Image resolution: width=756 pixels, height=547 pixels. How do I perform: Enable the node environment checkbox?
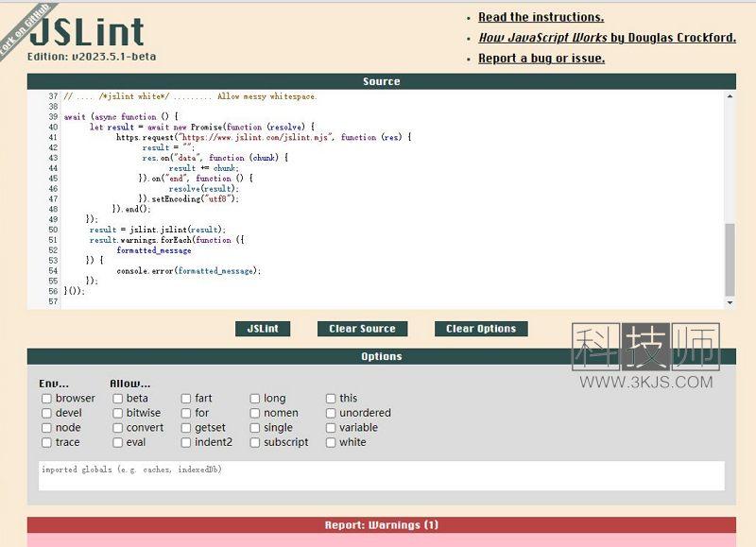pos(46,428)
